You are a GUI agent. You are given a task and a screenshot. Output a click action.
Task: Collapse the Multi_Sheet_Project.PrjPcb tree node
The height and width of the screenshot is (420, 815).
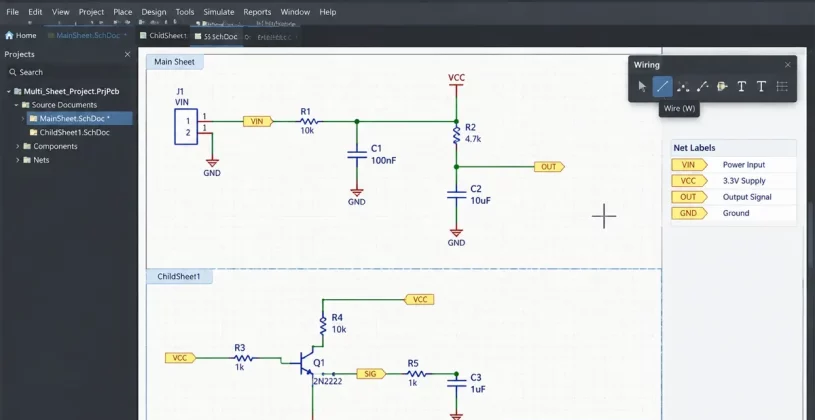coord(9,91)
